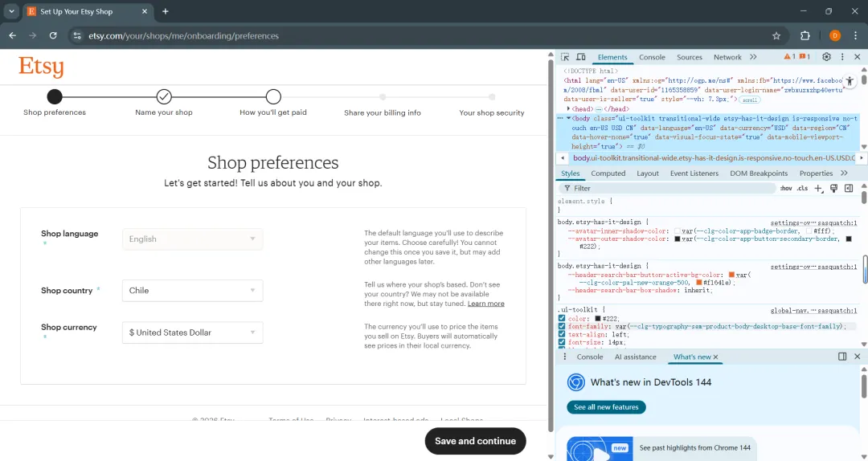Viewport: 868px width, 461px height.
Task: Uncheck the text-align: left checkbox
Action: tap(562, 334)
